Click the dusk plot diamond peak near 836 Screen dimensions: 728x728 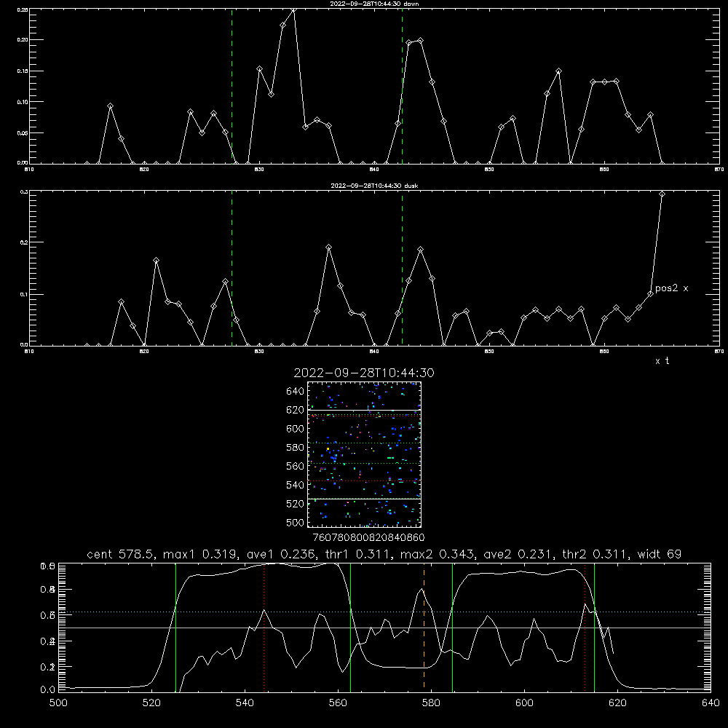(x=329, y=248)
